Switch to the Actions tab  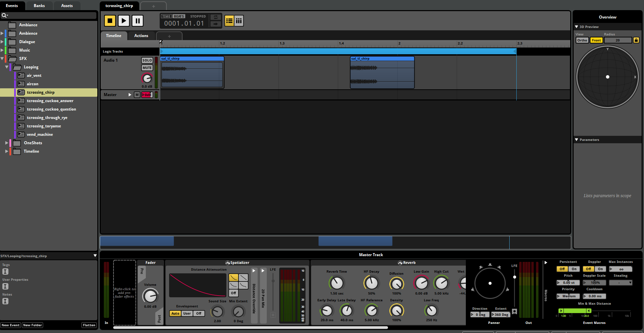click(x=141, y=36)
